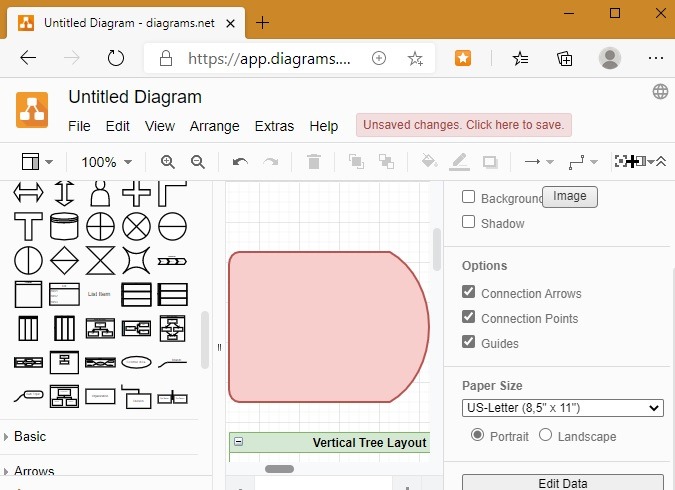Image resolution: width=675 pixels, height=490 pixels.
Task: Click the background Image button
Action: click(570, 196)
